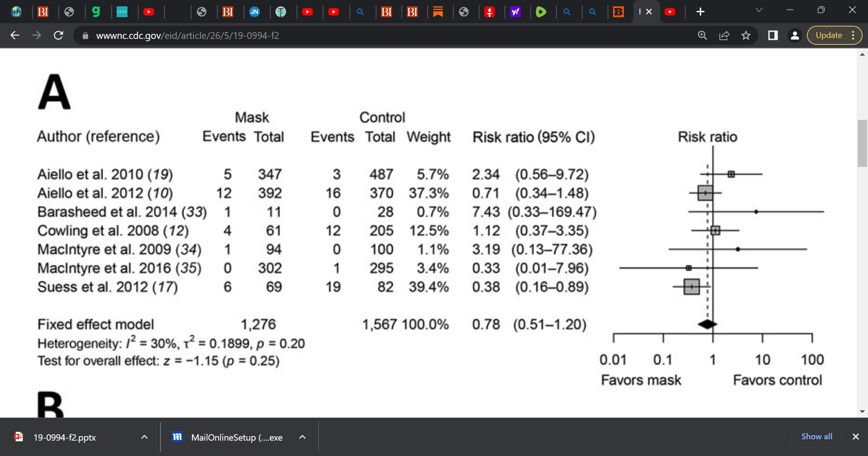This screenshot has height=456, width=868.
Task: Click 'Aiello et al. 2010 (19)' row label
Action: pyautogui.click(x=105, y=174)
